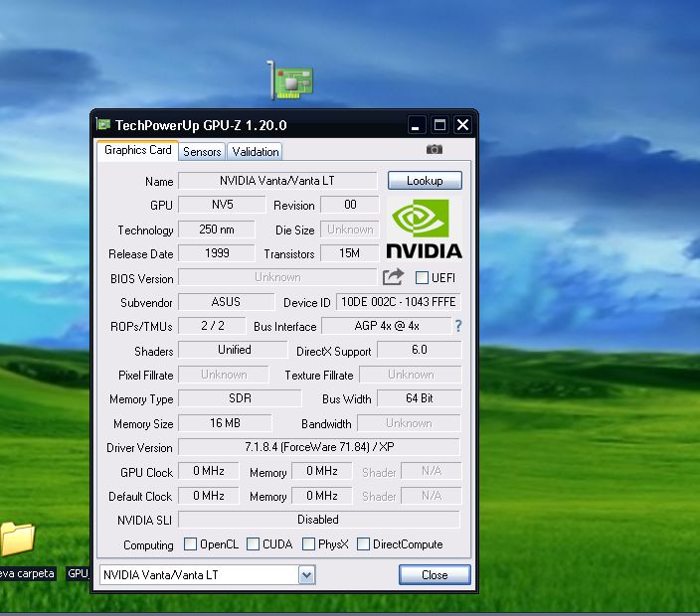The width and height of the screenshot is (700, 616).
Task: Toggle the PhysX checkbox
Action: click(308, 543)
